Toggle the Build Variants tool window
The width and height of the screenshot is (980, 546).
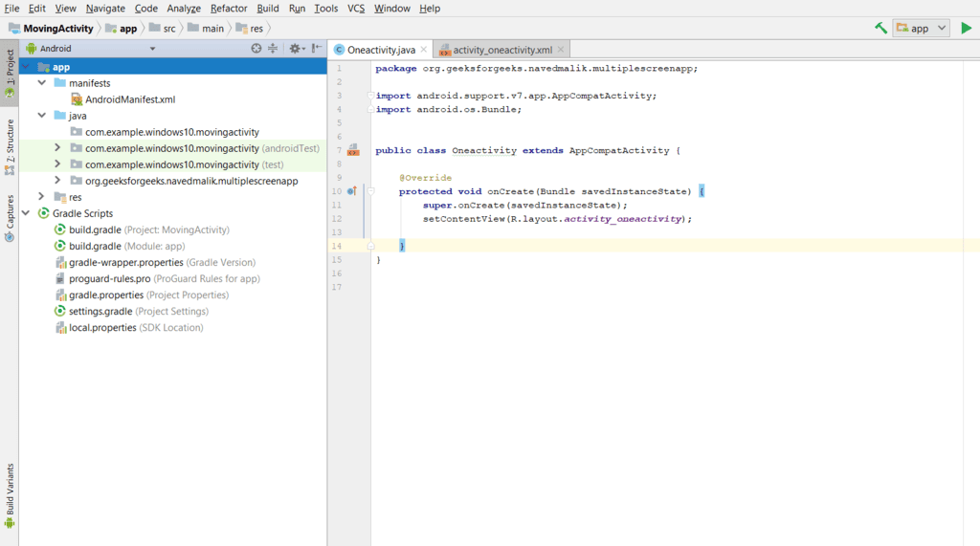click(x=10, y=493)
